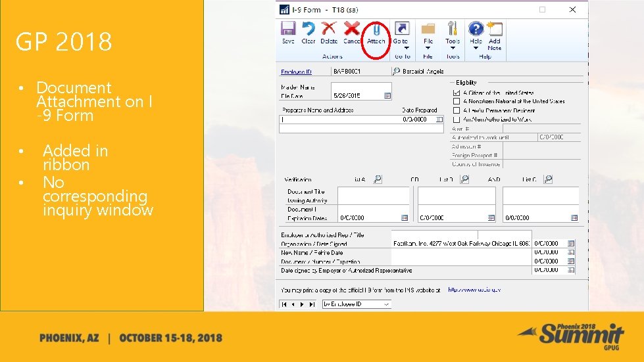Open the Help dropdown in ribbon

click(x=476, y=36)
